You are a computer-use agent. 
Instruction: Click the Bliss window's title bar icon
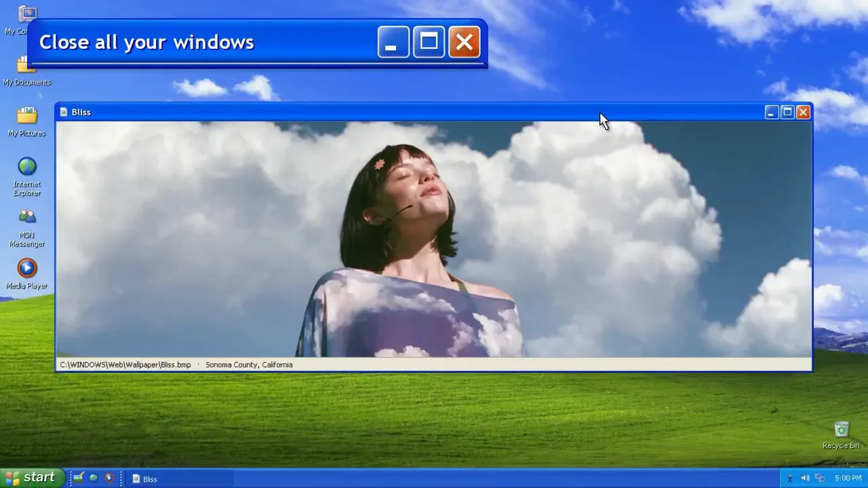(x=64, y=112)
